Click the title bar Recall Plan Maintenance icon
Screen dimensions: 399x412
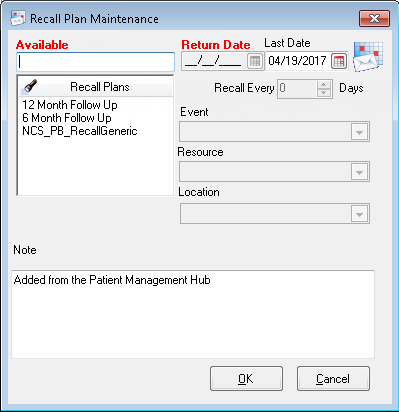click(18, 19)
